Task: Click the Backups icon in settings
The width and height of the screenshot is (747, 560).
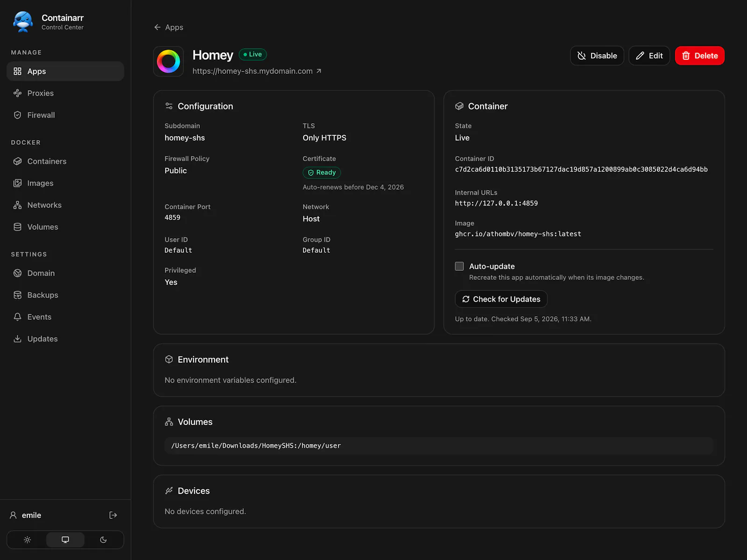Action: click(x=17, y=295)
